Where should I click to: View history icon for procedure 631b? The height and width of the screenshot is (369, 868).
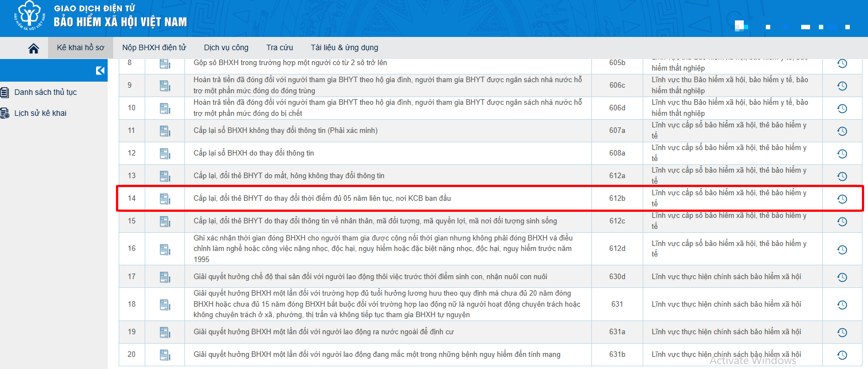[x=841, y=355]
